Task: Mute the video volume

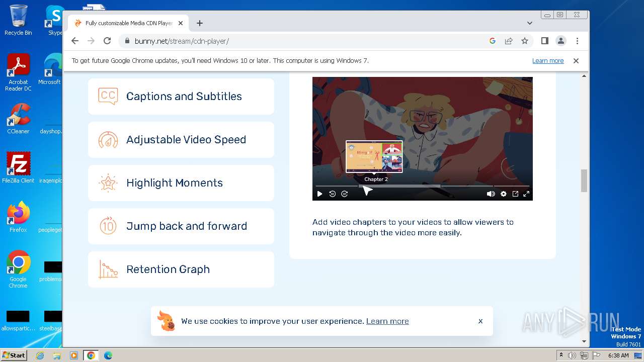Action: [491, 194]
